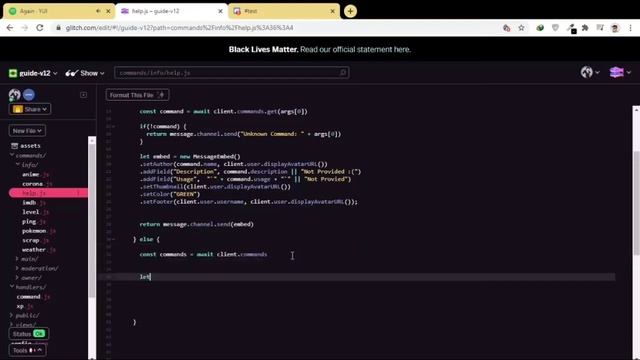640x360 pixels.
Task: Expand the main/ folder
Action: 27,259
